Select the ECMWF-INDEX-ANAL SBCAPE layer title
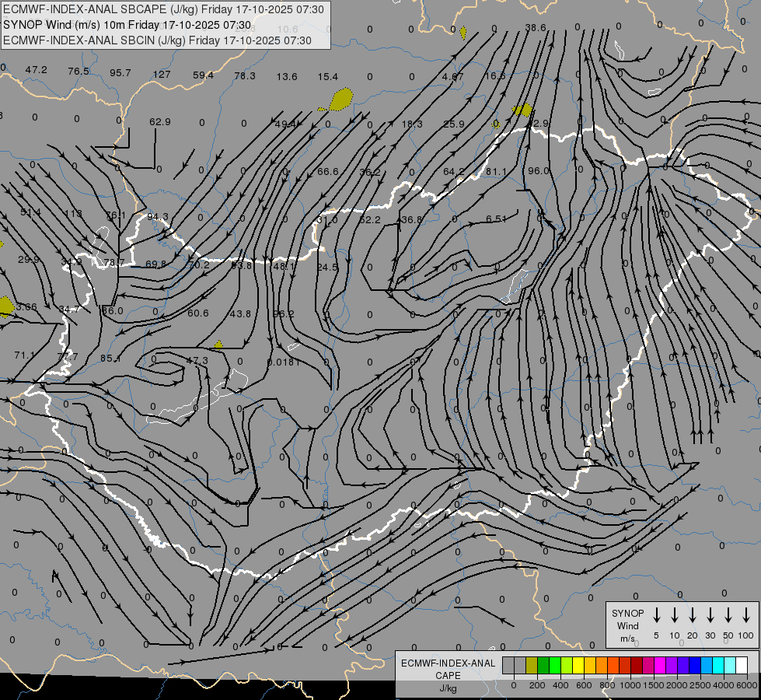This screenshot has height=700, width=761. 164,9
